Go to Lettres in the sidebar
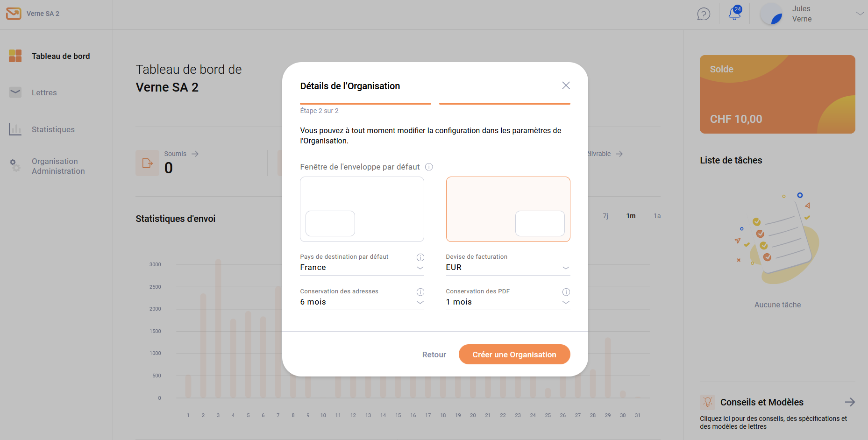Viewport: 868px width, 440px height. coord(44,92)
